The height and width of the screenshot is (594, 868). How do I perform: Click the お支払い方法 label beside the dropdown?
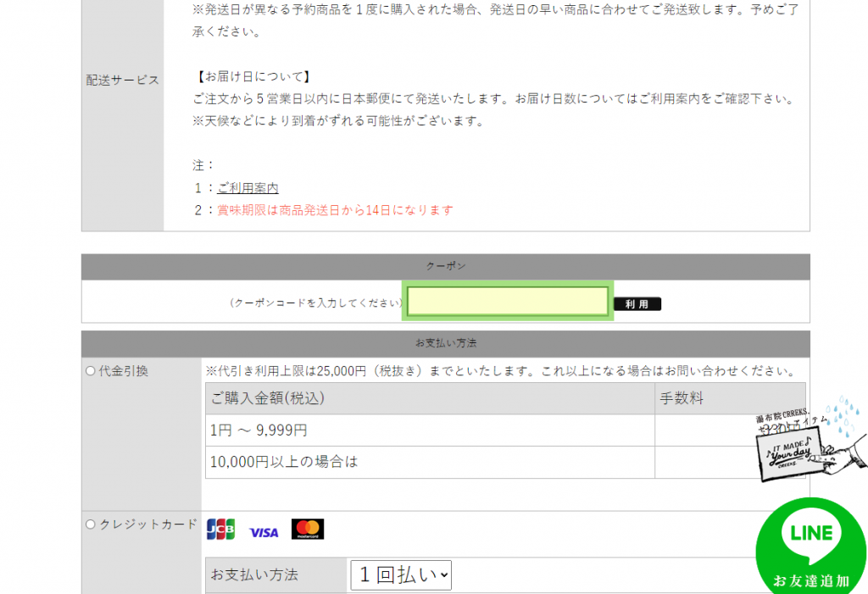(254, 575)
